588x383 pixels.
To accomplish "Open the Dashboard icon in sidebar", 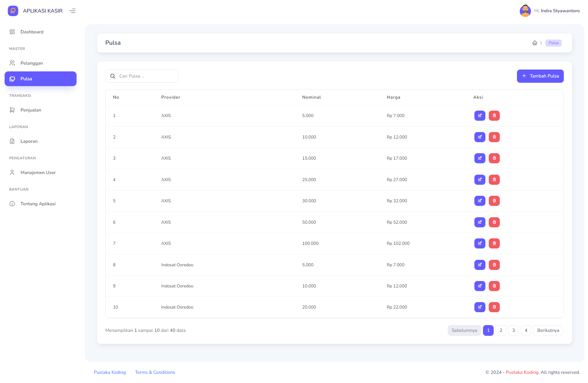I will tap(12, 32).
